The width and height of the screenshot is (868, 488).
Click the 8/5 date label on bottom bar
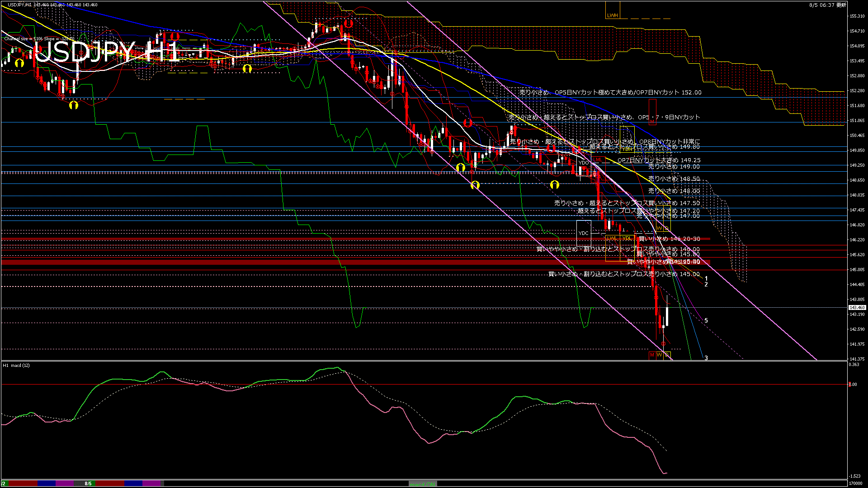tap(88, 483)
